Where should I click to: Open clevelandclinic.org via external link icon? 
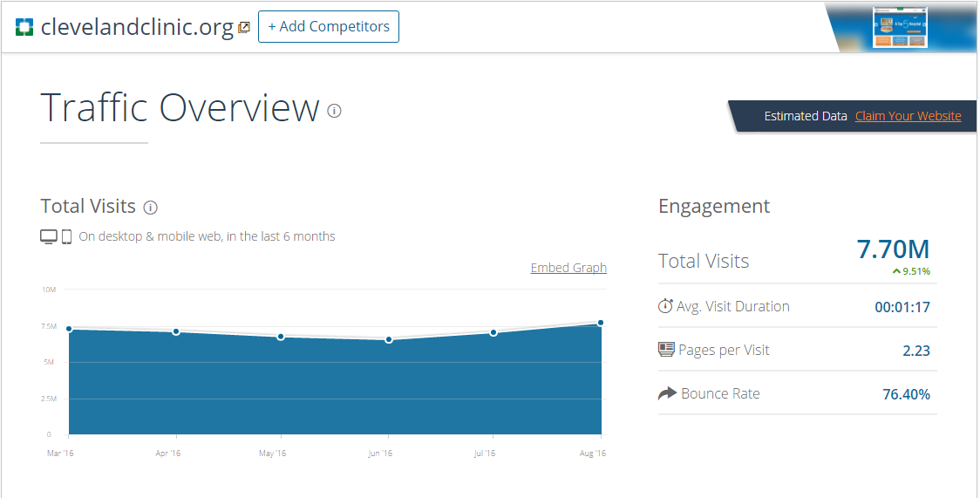pos(244,27)
